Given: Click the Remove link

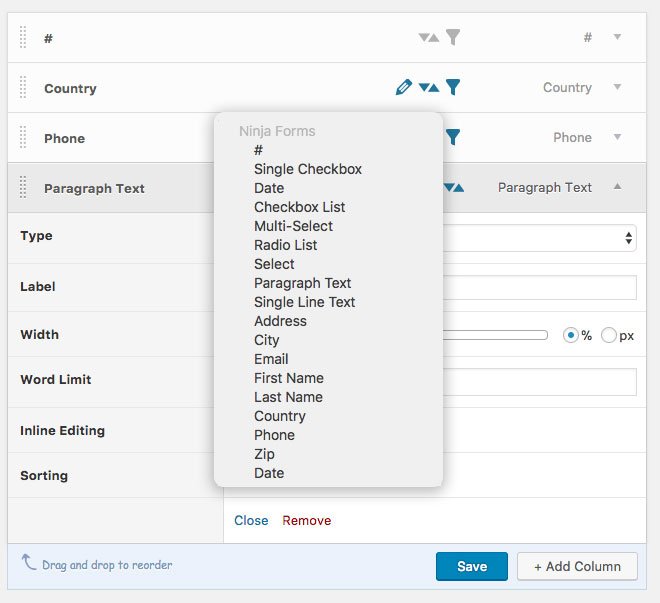Looking at the screenshot, I should tap(306, 520).
